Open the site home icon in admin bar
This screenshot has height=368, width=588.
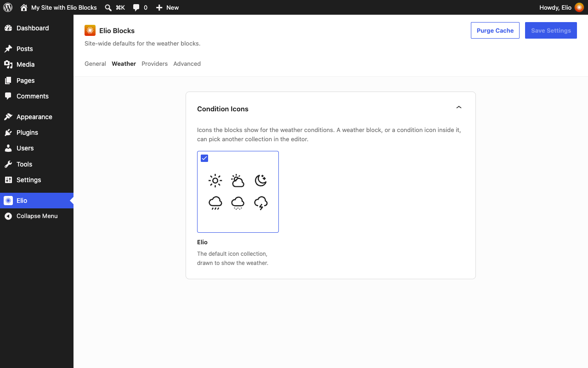[x=24, y=7]
